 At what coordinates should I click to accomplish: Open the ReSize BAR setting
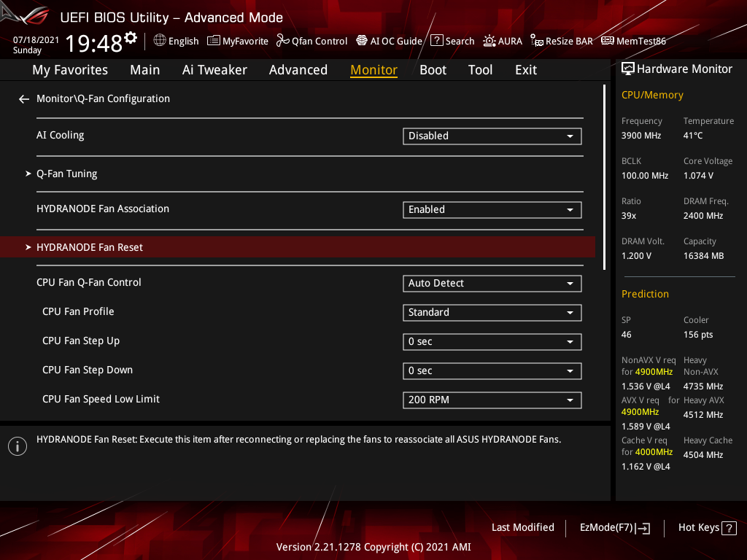[561, 41]
